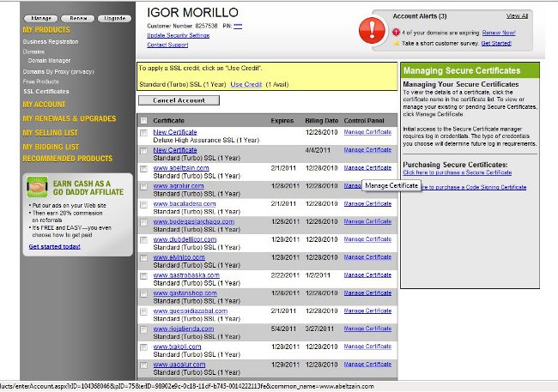Go to Domain Manager in sidebar
The height and width of the screenshot is (392, 558).
52,62
